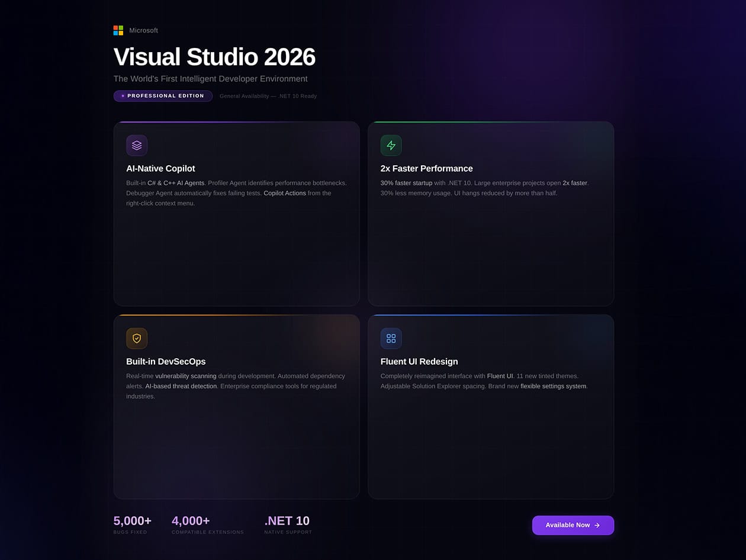Expand the Fluent UI Redesign card
Image resolution: width=746 pixels, height=560 pixels.
[x=490, y=406]
